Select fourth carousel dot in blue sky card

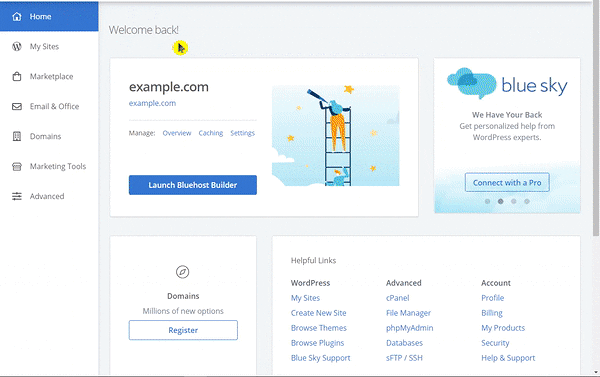point(527,201)
